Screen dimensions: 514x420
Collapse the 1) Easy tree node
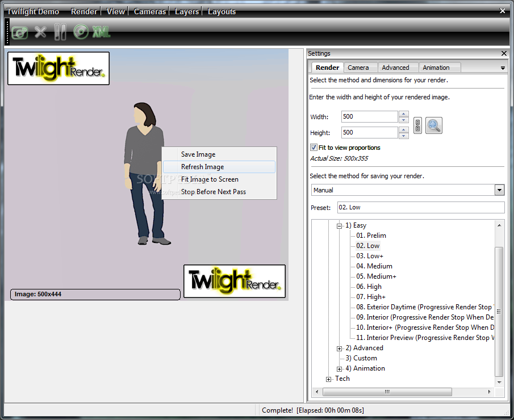pos(339,226)
